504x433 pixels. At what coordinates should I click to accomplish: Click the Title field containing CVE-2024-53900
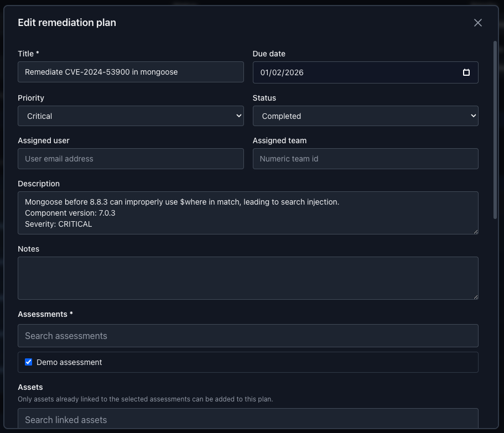point(131,72)
